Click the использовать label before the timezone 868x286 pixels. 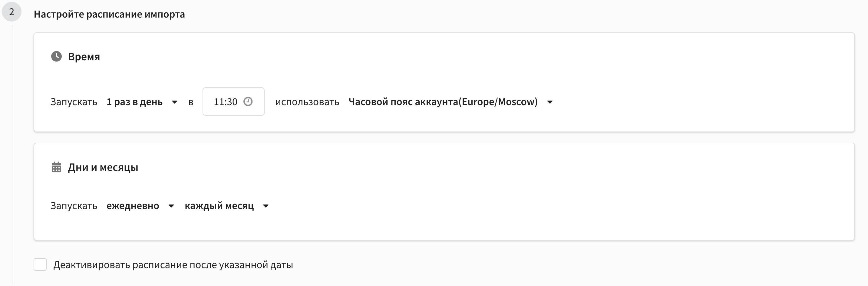point(307,102)
